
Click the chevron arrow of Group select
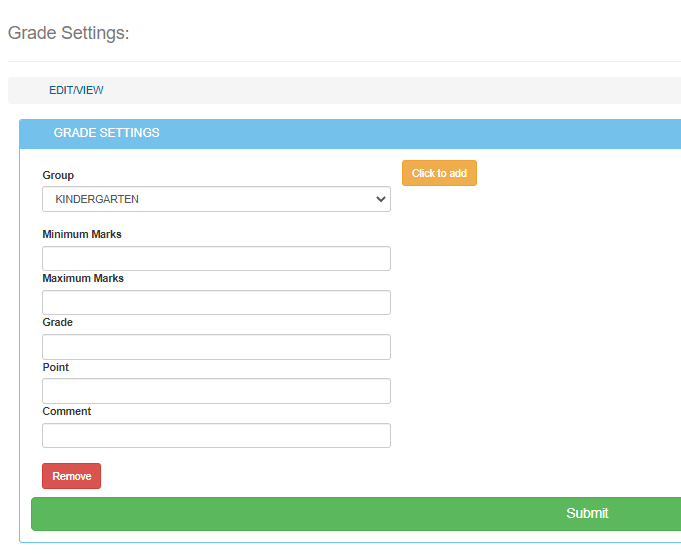tap(380, 199)
